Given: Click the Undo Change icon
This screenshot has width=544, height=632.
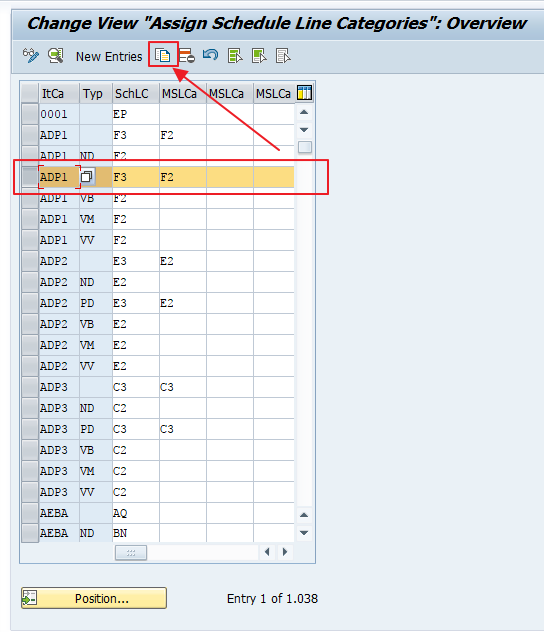Looking at the screenshot, I should (210, 55).
